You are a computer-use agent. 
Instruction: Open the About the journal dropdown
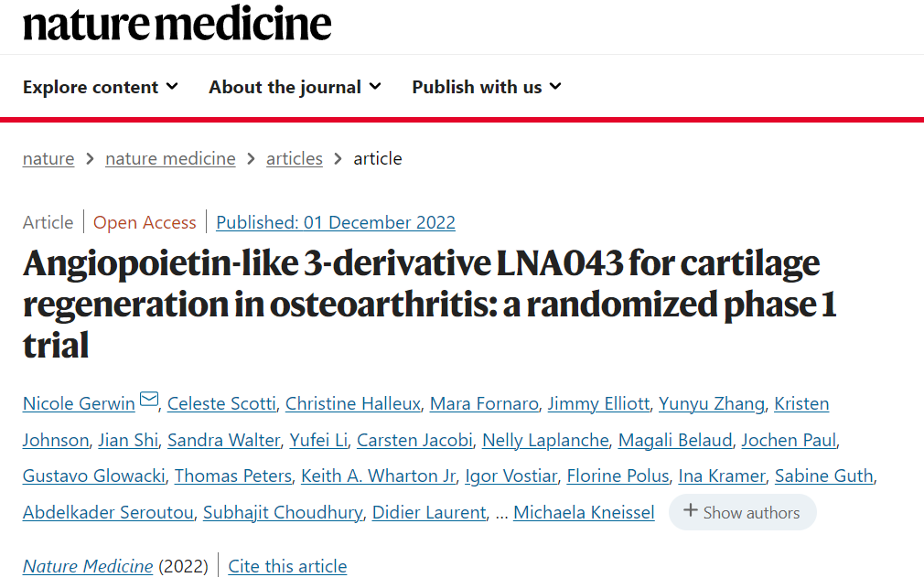pyautogui.click(x=295, y=87)
